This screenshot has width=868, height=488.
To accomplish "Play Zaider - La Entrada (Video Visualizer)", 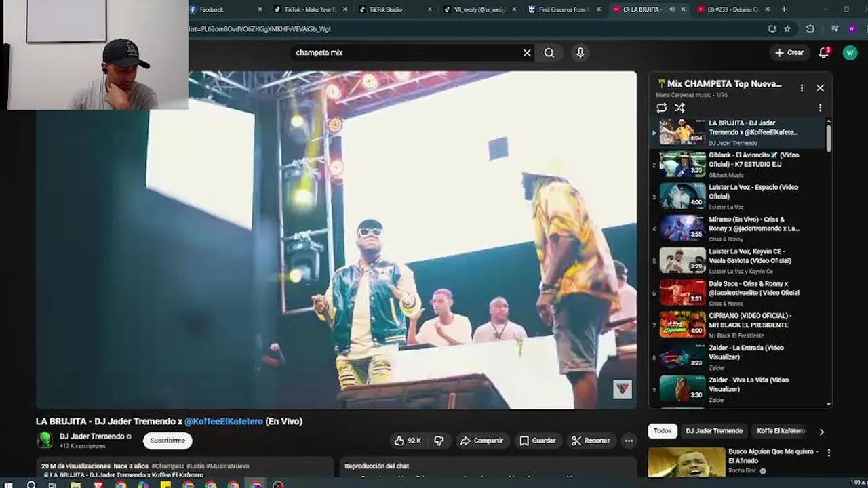I will (738, 357).
